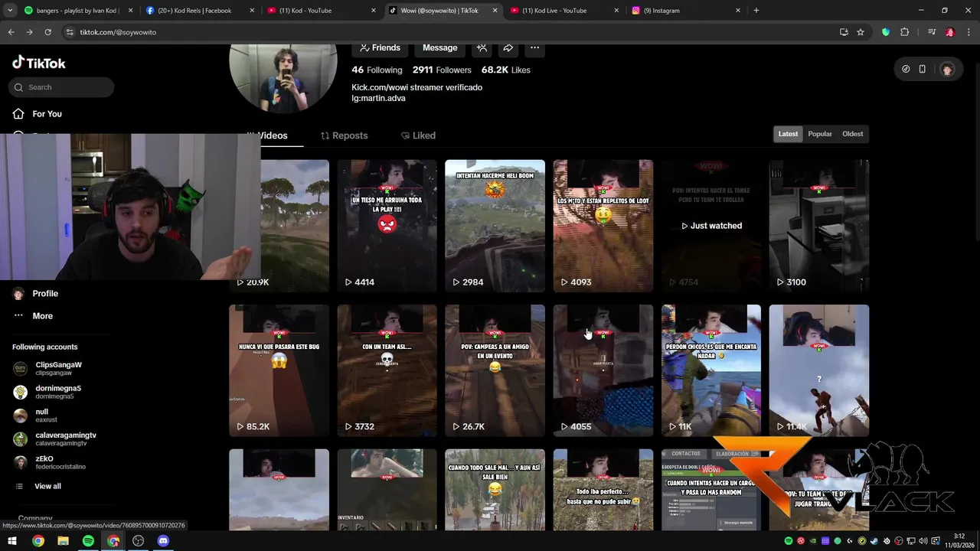This screenshot has width=980, height=551.
Task: Open the Extensions puzzle icon
Action: 904,32
